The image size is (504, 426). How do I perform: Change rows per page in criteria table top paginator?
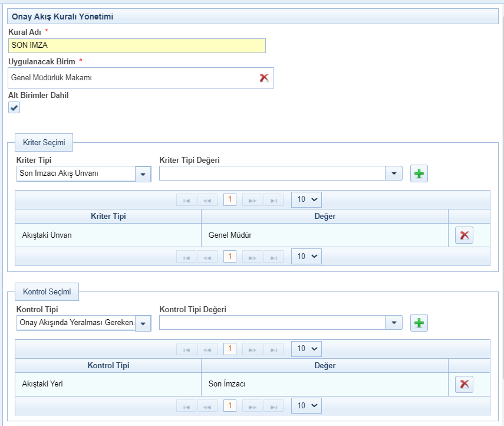pyautogui.click(x=307, y=199)
